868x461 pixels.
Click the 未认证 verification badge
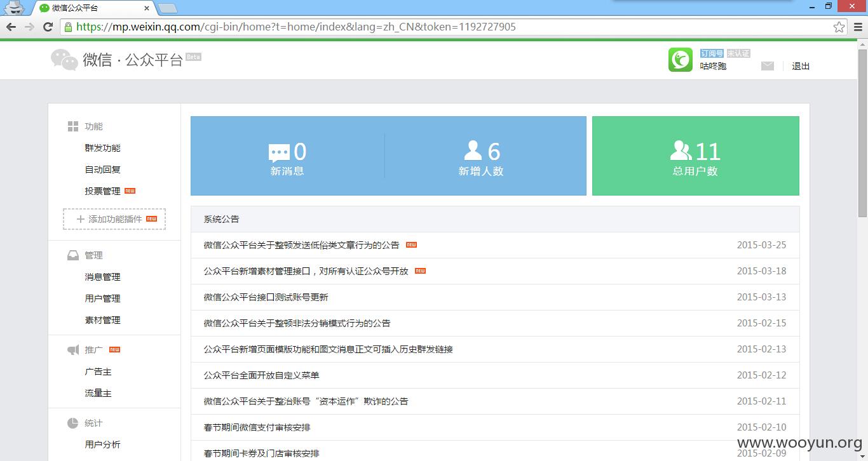pyautogui.click(x=738, y=53)
